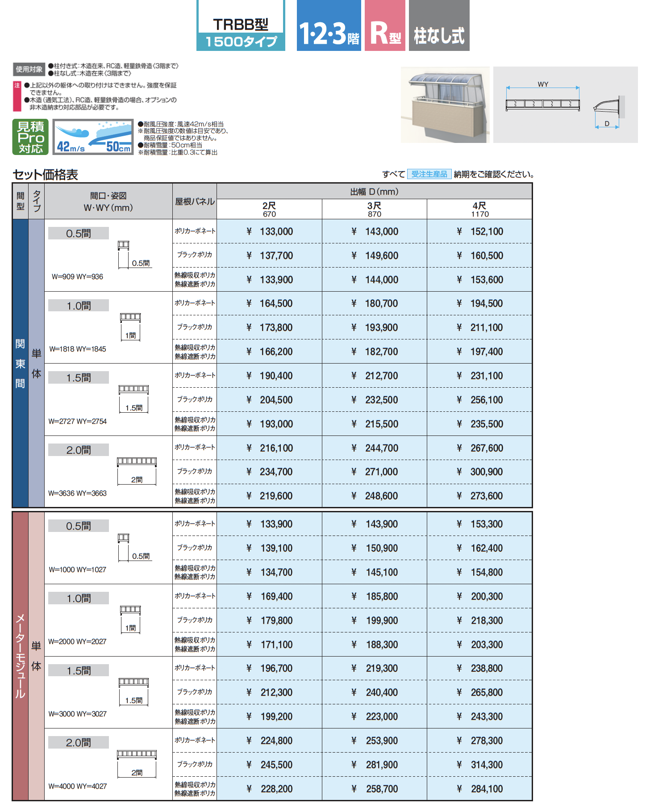Click the ¥169,400 price cell
The height and width of the screenshot is (812, 650).
269,596
